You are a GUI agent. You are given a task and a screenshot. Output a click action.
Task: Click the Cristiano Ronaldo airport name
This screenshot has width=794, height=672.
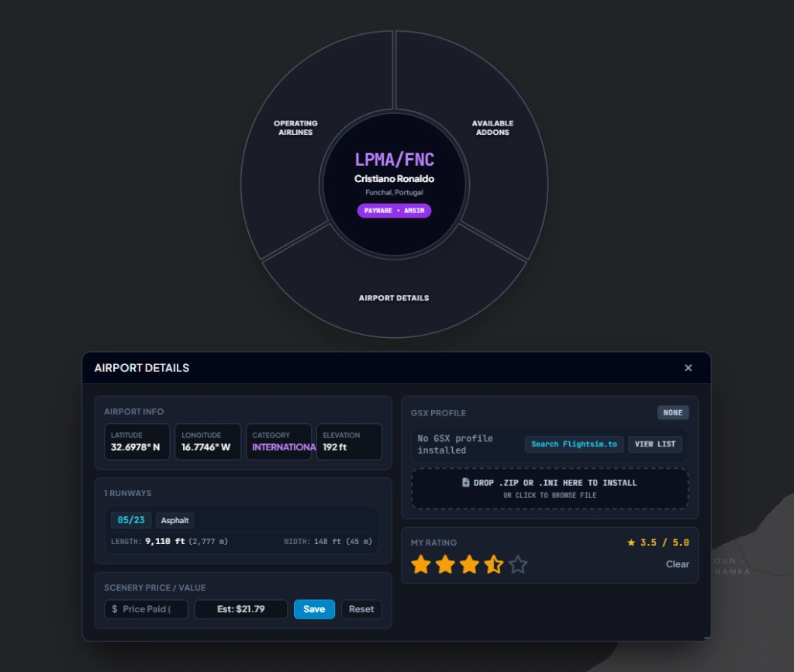(x=394, y=178)
